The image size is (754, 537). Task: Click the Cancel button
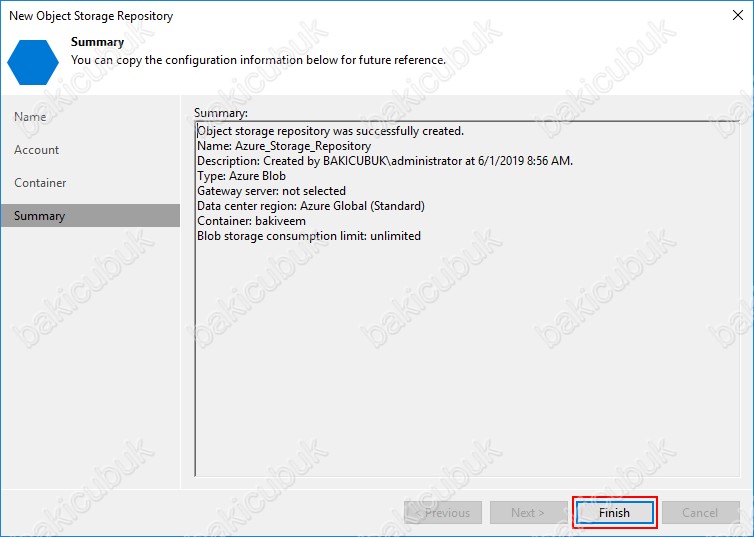point(700,512)
